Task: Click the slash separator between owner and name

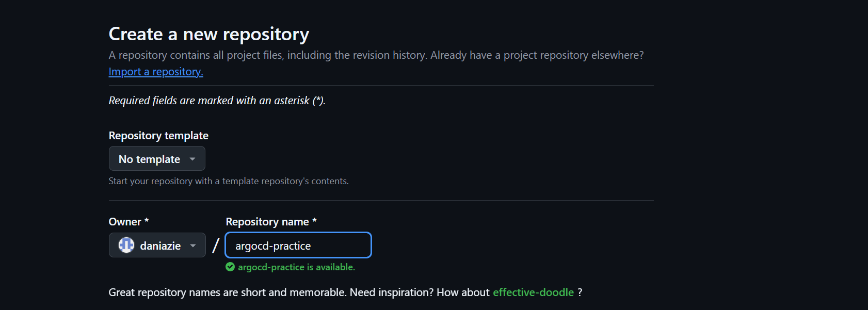Action: pyautogui.click(x=216, y=246)
